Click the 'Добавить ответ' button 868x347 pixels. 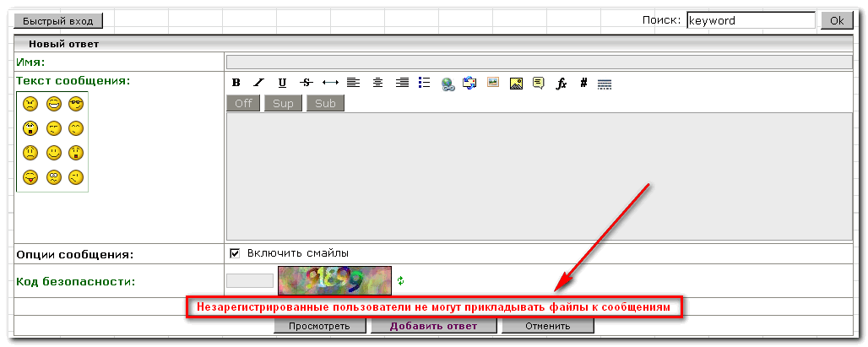(x=433, y=326)
